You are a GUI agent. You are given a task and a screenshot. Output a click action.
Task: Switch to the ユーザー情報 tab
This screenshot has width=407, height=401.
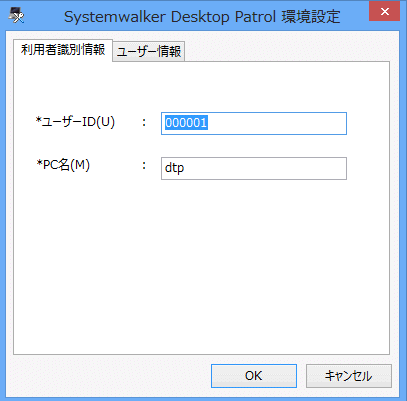click(149, 51)
